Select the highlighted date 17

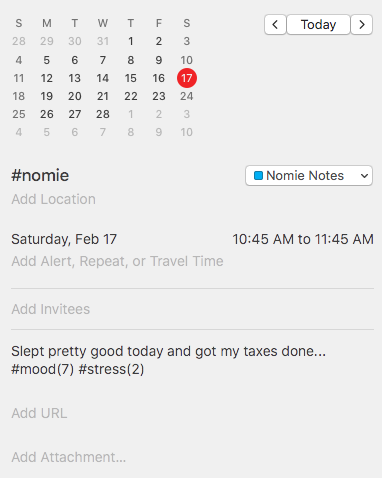[187, 78]
